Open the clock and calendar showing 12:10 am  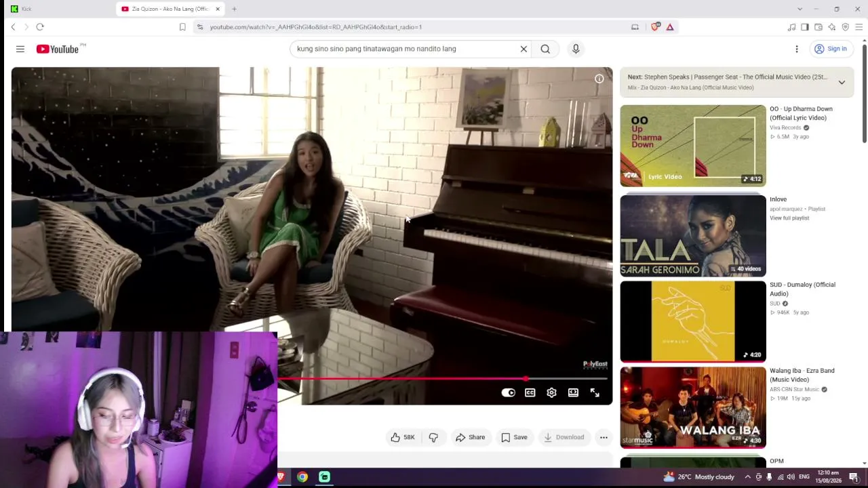click(x=828, y=476)
